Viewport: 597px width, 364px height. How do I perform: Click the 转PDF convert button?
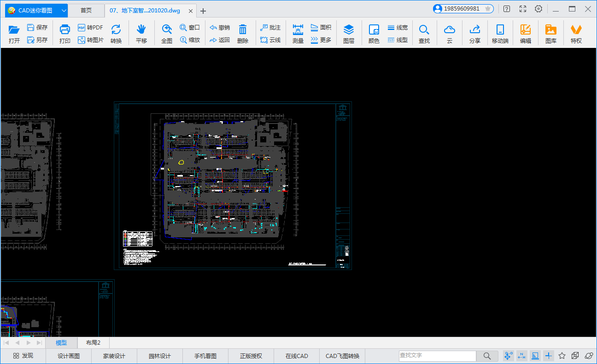click(90, 28)
